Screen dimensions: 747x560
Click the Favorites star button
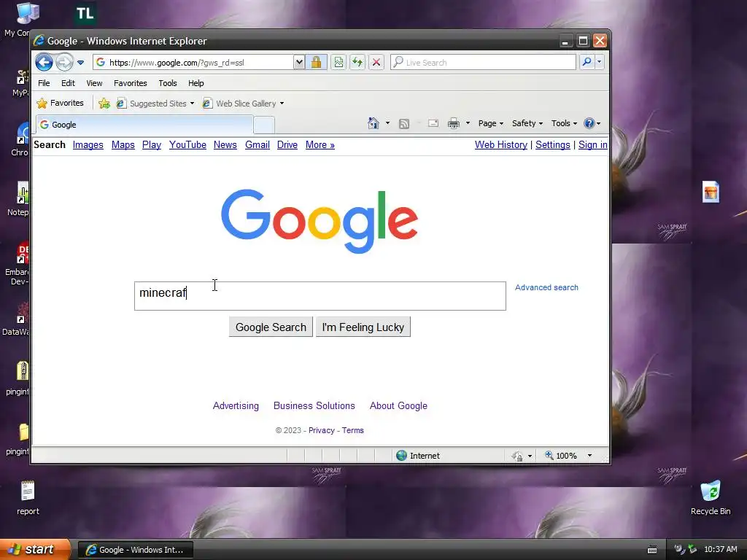tap(61, 103)
